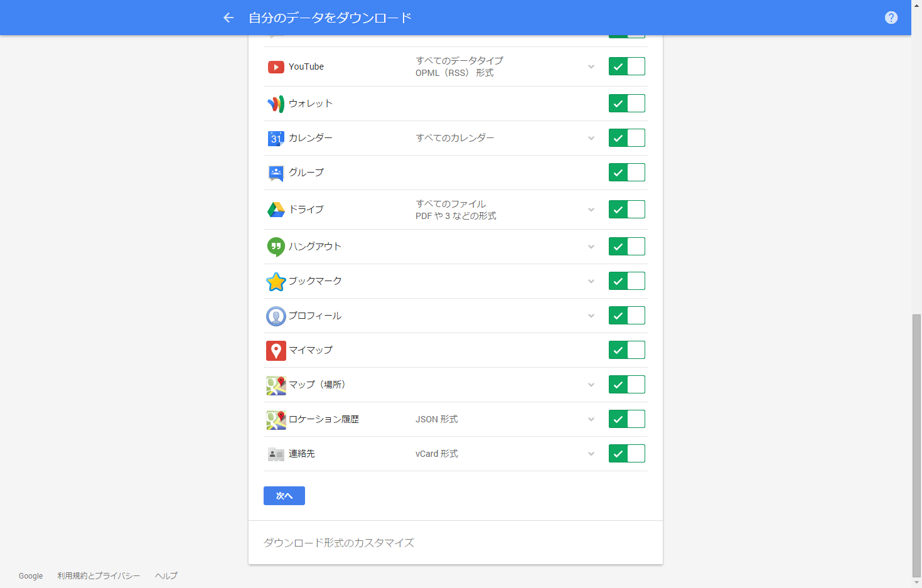The width and height of the screenshot is (922, 588).
Task: Click the ロケーション履歴 map icon
Action: [x=276, y=419]
